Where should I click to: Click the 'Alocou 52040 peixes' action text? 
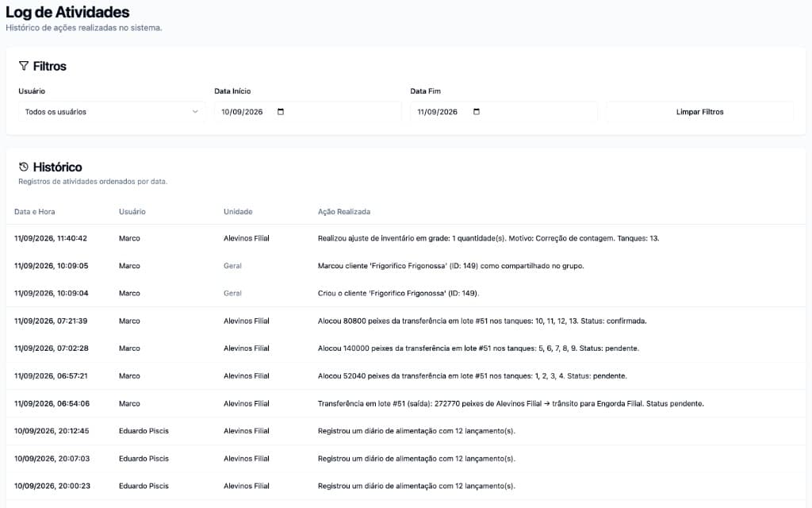point(473,375)
